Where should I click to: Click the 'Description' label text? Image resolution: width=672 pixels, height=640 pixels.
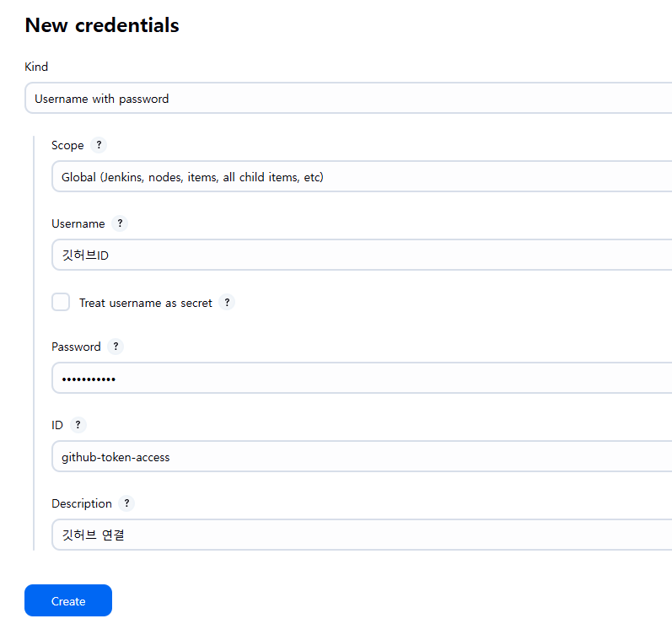coord(81,503)
